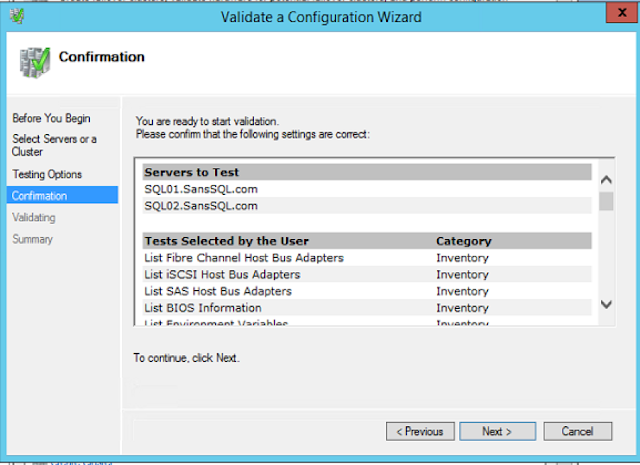The image size is (640, 465).
Task: Click Inventory category for Fibre Channel adapters
Action: click(462, 258)
